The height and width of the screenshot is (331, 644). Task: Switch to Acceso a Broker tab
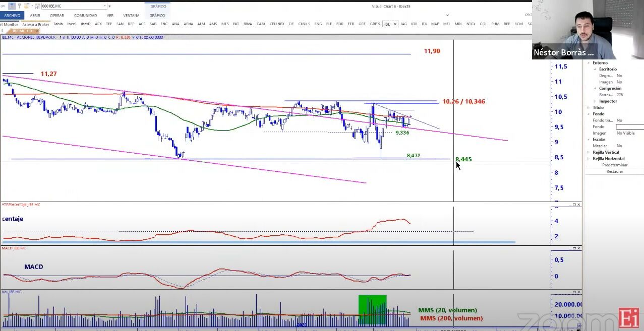[36, 24]
